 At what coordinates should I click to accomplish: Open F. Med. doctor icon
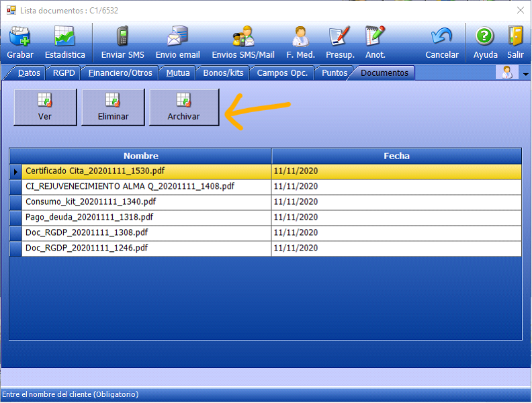(301, 37)
